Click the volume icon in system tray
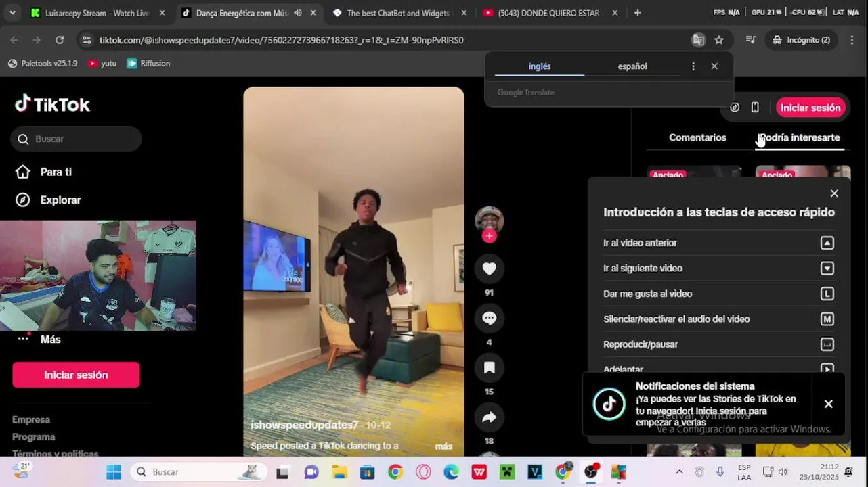 783,472
